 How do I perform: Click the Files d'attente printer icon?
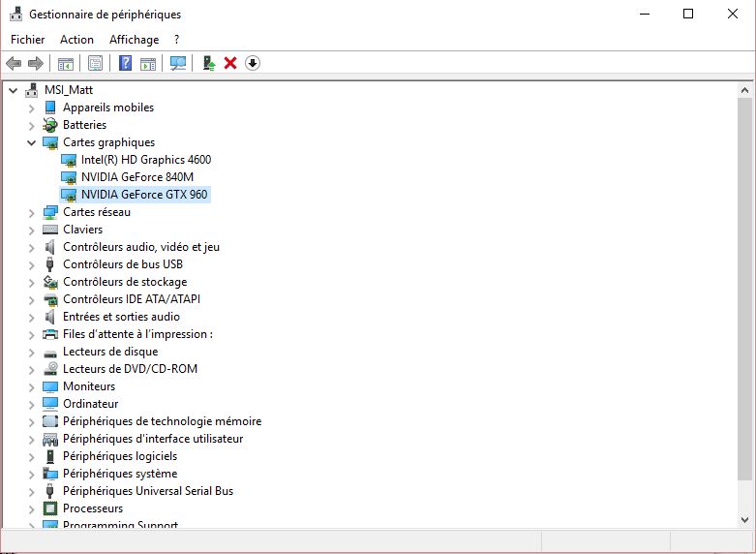[50, 334]
